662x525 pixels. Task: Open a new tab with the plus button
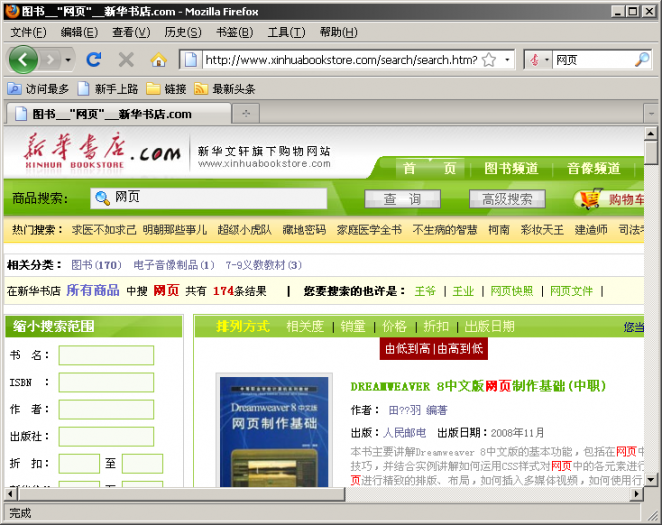tap(246, 114)
